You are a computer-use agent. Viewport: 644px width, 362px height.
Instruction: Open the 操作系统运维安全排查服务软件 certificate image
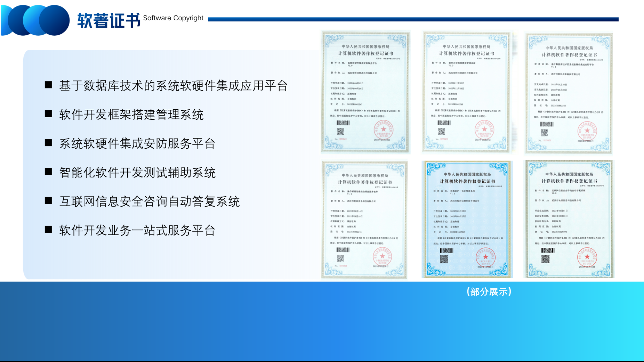point(365,219)
